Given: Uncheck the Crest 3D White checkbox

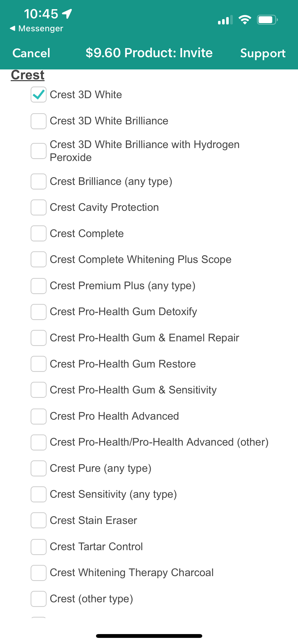Looking at the screenshot, I should pyautogui.click(x=38, y=95).
